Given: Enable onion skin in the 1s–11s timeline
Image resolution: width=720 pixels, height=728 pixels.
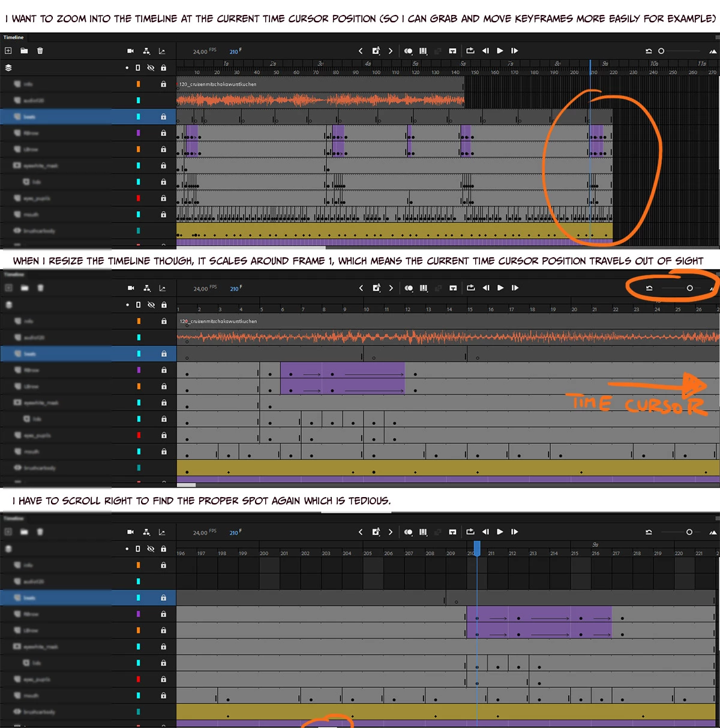Looking at the screenshot, I should tap(408, 51).
